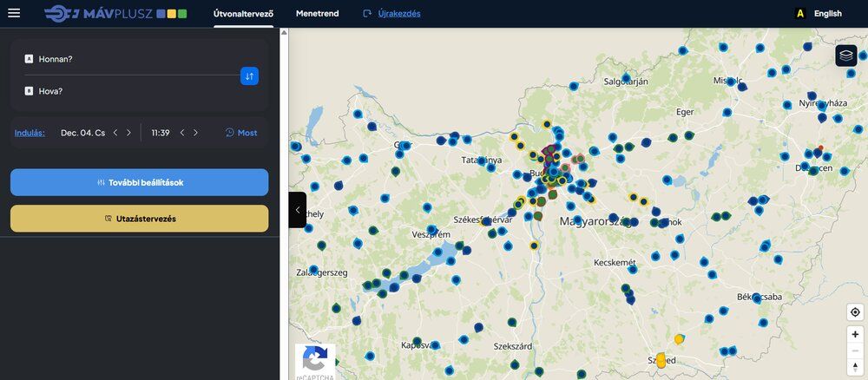Viewport: 868px width, 380px height.
Task: Toggle the Indulás departure/arrival mode
Action: point(30,133)
